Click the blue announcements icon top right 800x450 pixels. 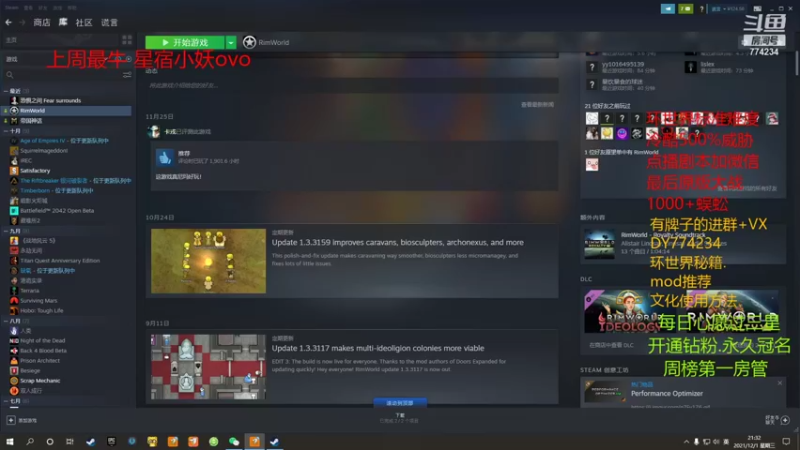pyautogui.click(x=668, y=9)
